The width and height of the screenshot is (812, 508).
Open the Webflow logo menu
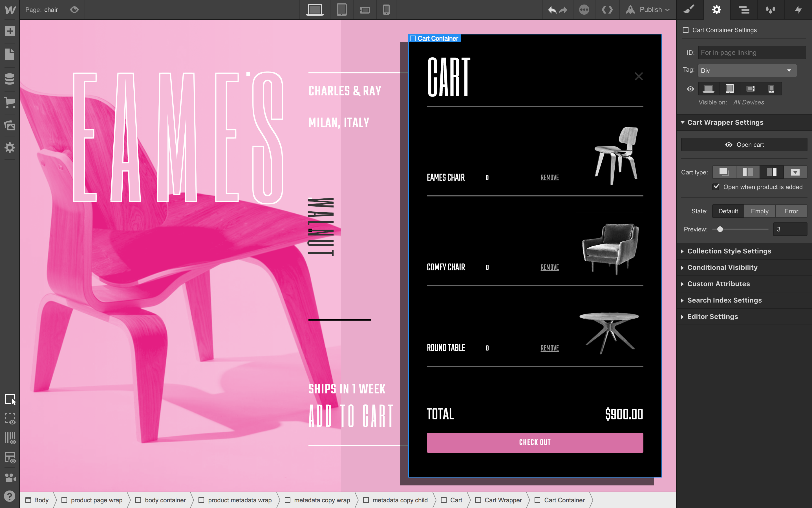10,10
